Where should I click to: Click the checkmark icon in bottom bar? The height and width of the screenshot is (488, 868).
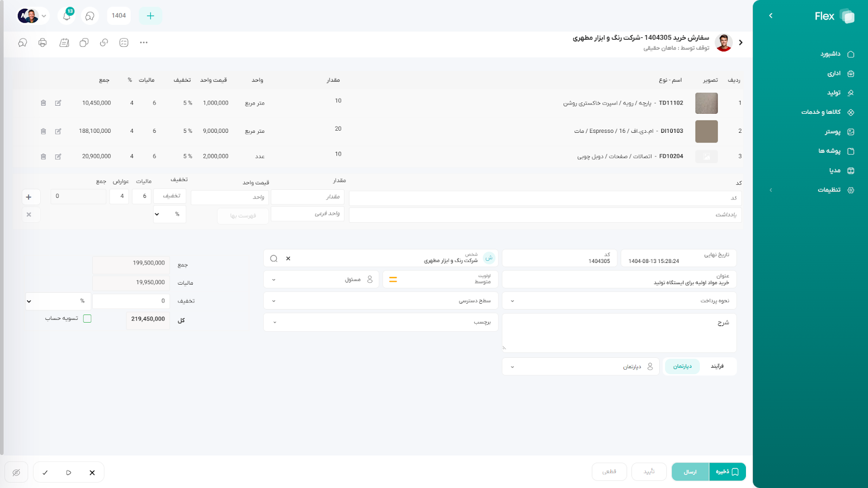click(x=45, y=473)
